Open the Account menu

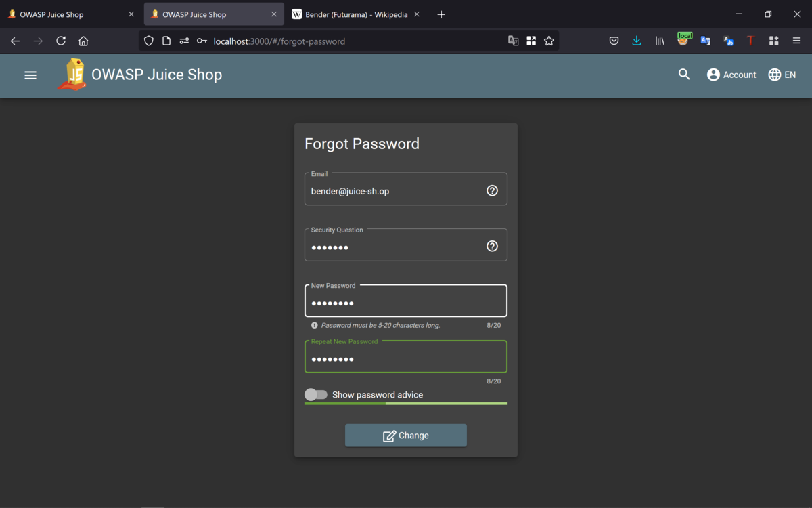pos(731,75)
